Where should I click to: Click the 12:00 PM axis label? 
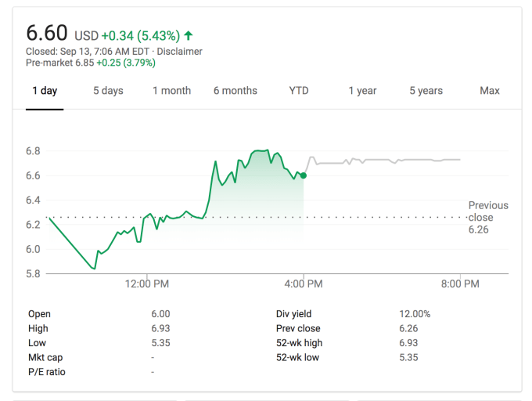point(147,284)
